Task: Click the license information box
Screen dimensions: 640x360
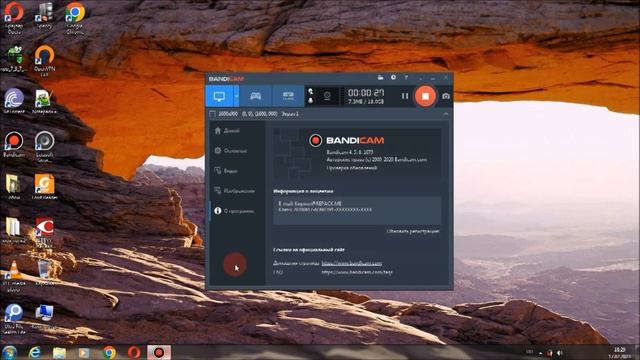Action: pyautogui.click(x=357, y=210)
